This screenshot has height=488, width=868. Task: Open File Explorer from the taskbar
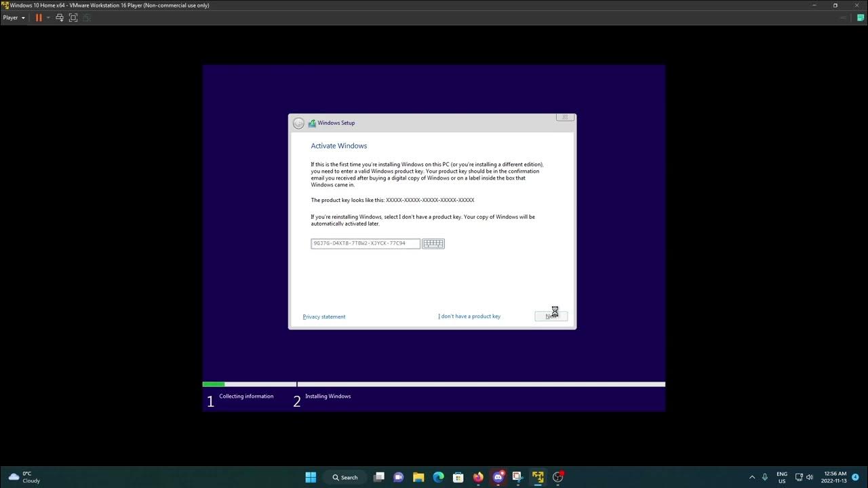[418, 477]
